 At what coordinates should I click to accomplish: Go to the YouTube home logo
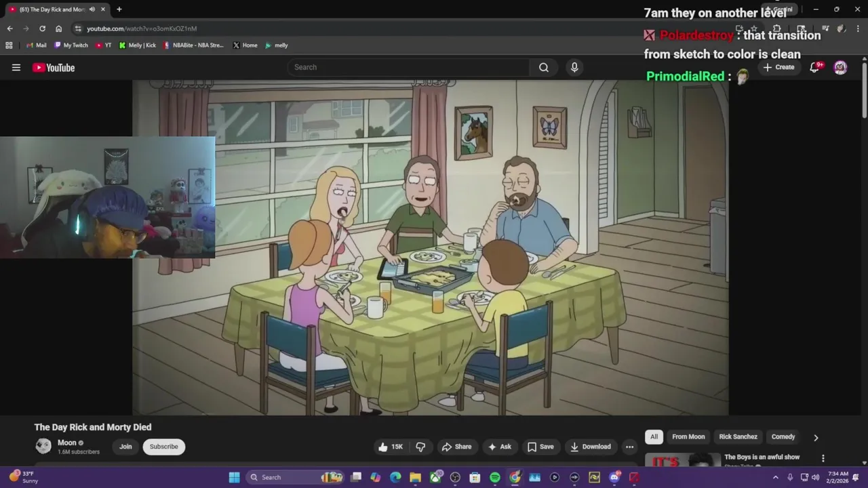54,67
